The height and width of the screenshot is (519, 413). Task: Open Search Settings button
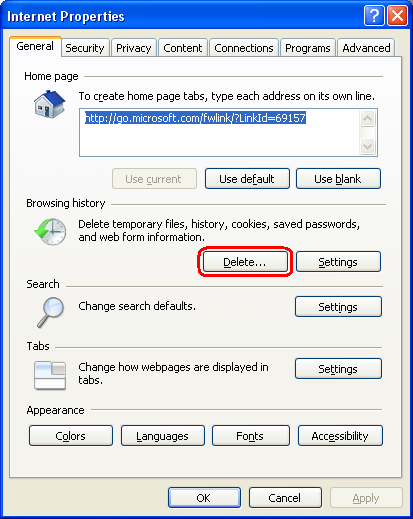coord(338,306)
